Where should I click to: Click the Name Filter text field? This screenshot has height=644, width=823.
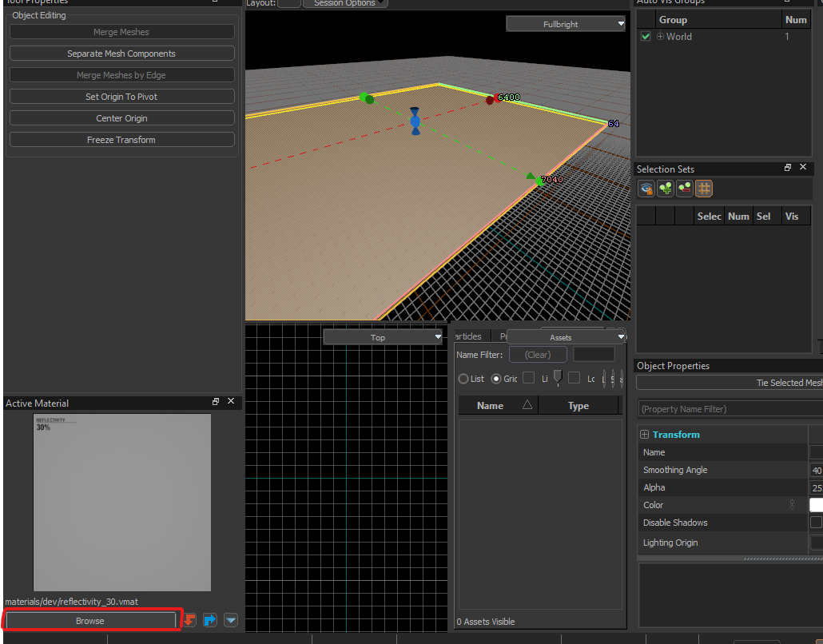tap(594, 354)
